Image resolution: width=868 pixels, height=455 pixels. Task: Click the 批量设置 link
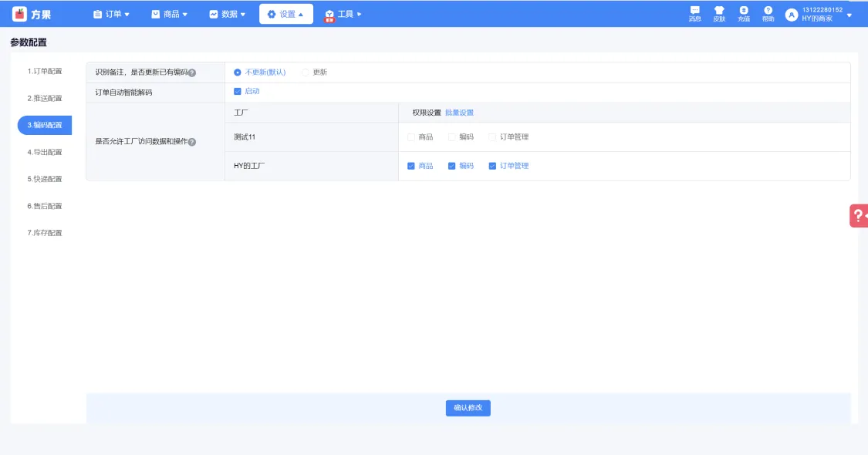(459, 113)
